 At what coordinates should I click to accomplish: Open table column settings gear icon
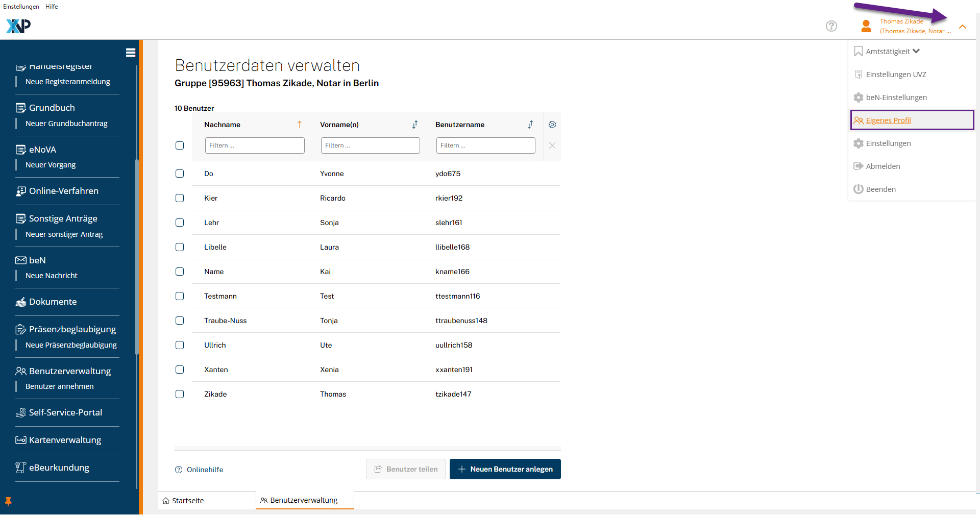click(x=552, y=125)
